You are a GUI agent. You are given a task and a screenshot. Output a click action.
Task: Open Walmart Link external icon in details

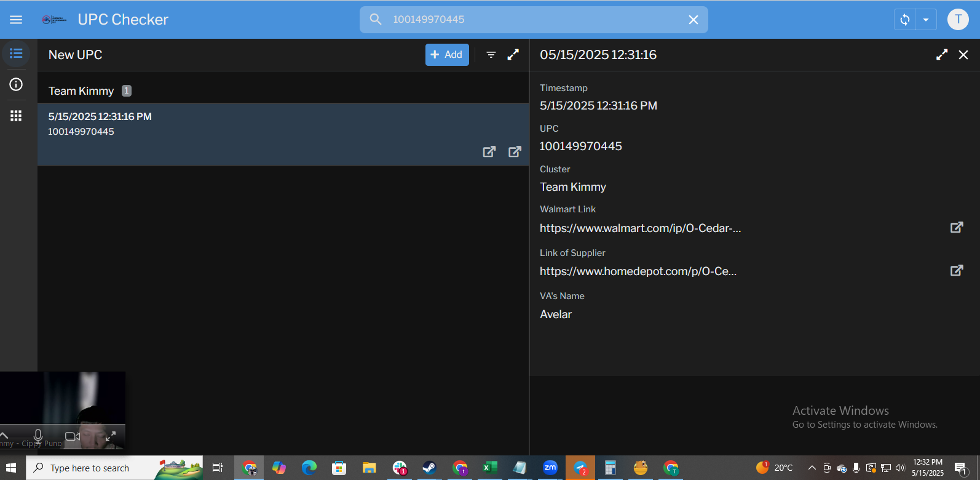[957, 228]
